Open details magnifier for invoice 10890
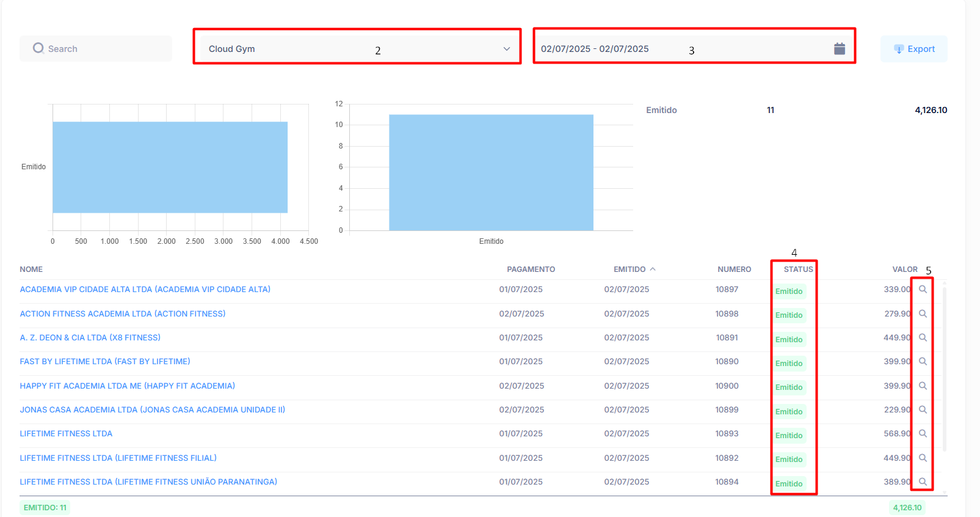Viewport: 980px width, 517px height. [x=923, y=362]
